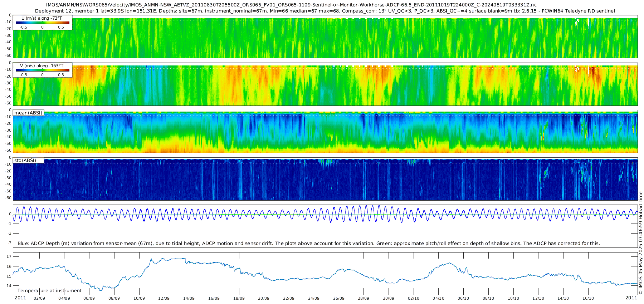Select the mean(ABSI) panel label
The width and height of the screenshot is (644, 304).
click(x=28, y=113)
